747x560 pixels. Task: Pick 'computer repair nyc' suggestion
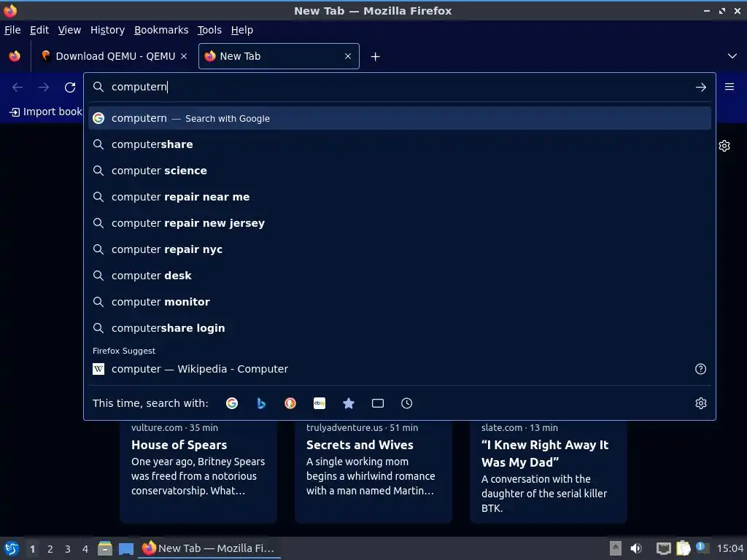point(399,249)
